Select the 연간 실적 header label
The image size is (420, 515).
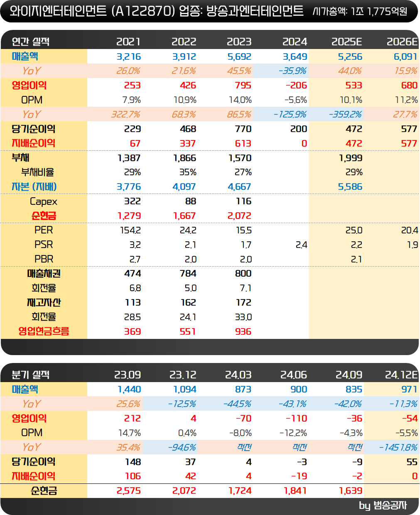31,42
